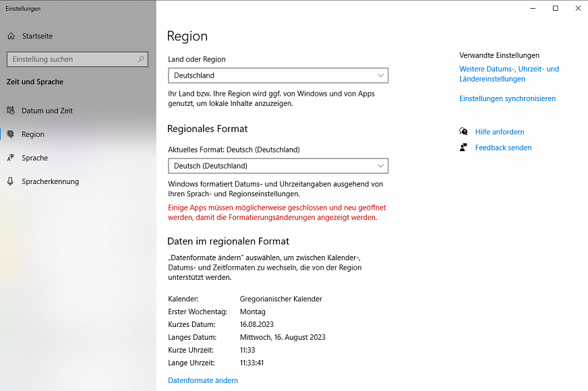Viewport: 588px width, 391px height.
Task: Click the Spracherkennung microphone icon
Action: [11, 181]
